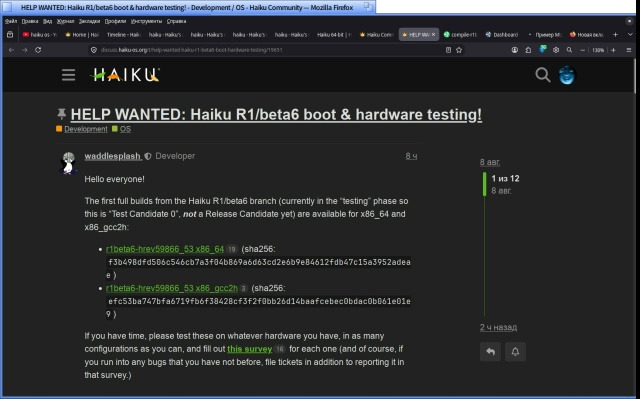Click the Firefox window title tab
The image size is (640, 399).
[188, 7]
